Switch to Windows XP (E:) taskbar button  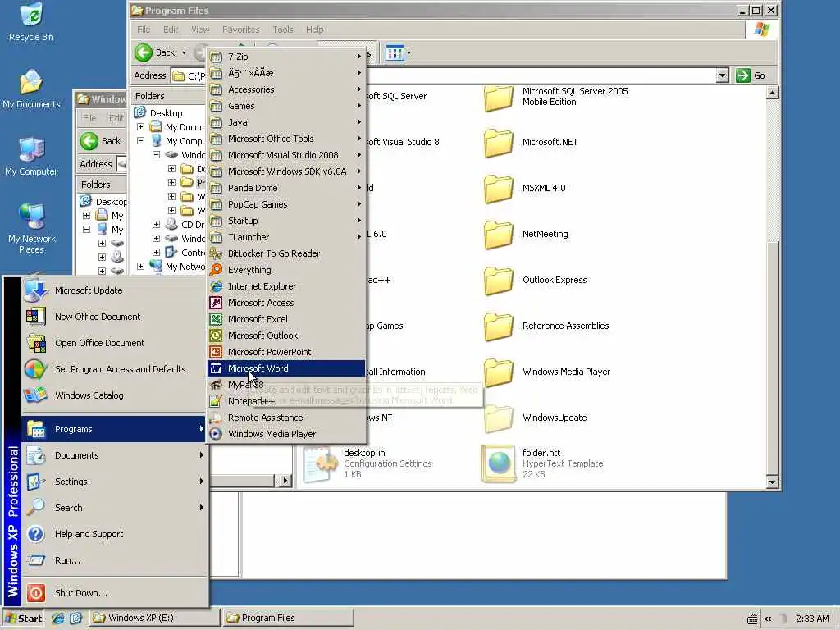[x=154, y=618]
